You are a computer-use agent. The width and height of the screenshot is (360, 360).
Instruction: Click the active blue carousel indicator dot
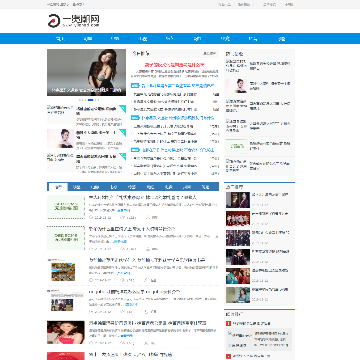pyautogui.click(x=90, y=100)
